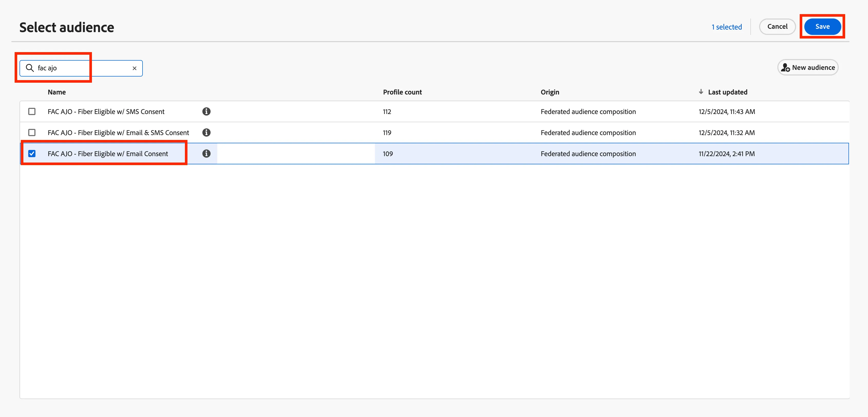868x417 pixels.
Task: Click Origin cell in SMS Consent row
Action: click(x=588, y=112)
